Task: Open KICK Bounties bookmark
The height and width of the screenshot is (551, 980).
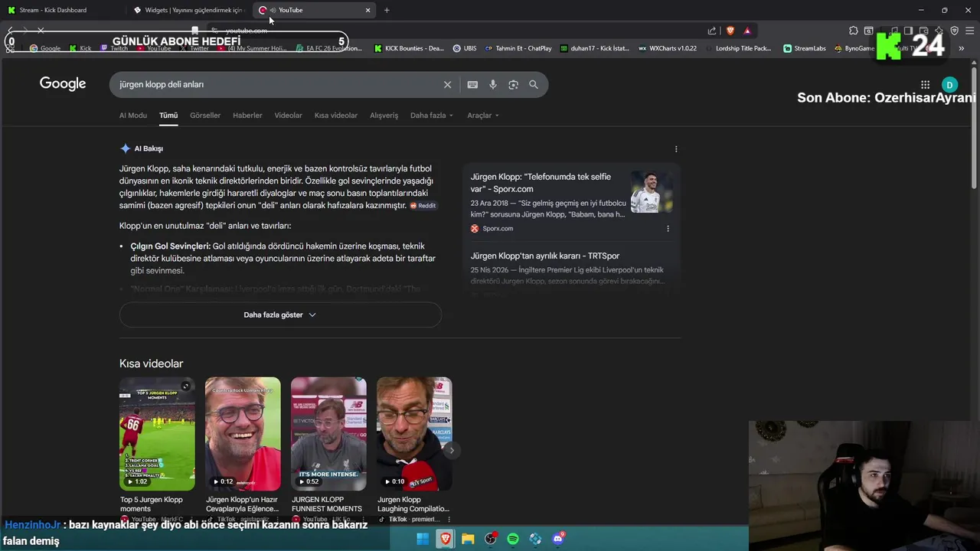Action: 409,48
